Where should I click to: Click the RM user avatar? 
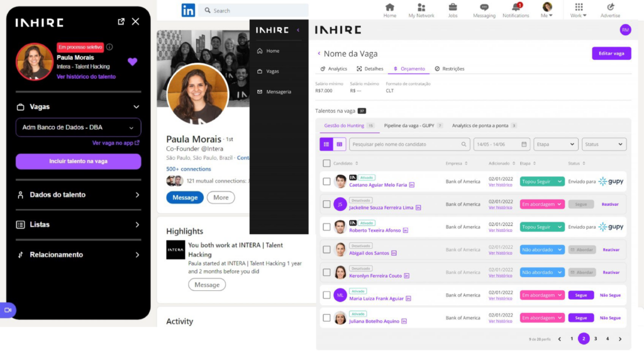tap(625, 30)
